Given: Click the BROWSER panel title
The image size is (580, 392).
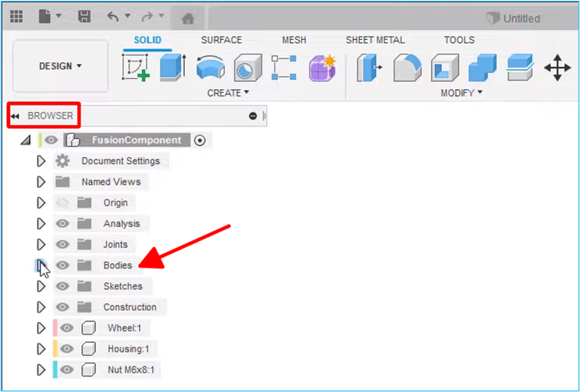Looking at the screenshot, I should [51, 116].
